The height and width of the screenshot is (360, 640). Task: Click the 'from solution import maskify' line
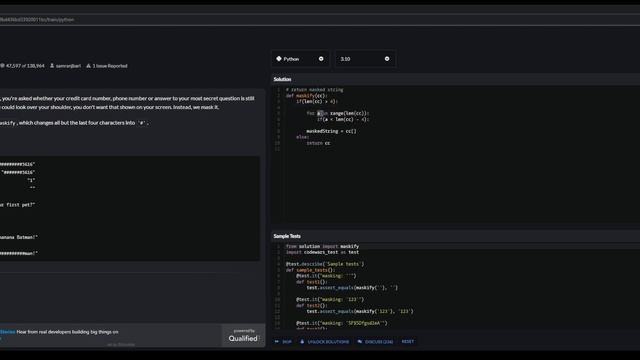point(322,247)
